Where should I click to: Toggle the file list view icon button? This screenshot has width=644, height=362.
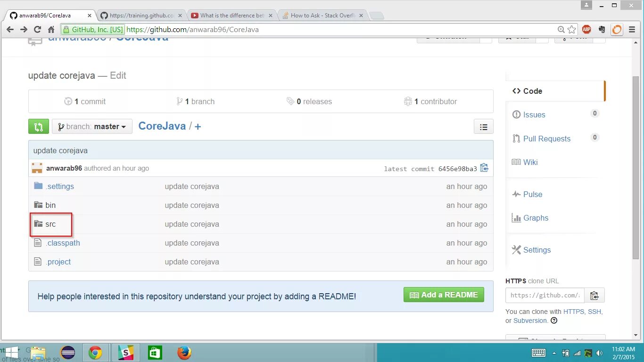coord(483,127)
